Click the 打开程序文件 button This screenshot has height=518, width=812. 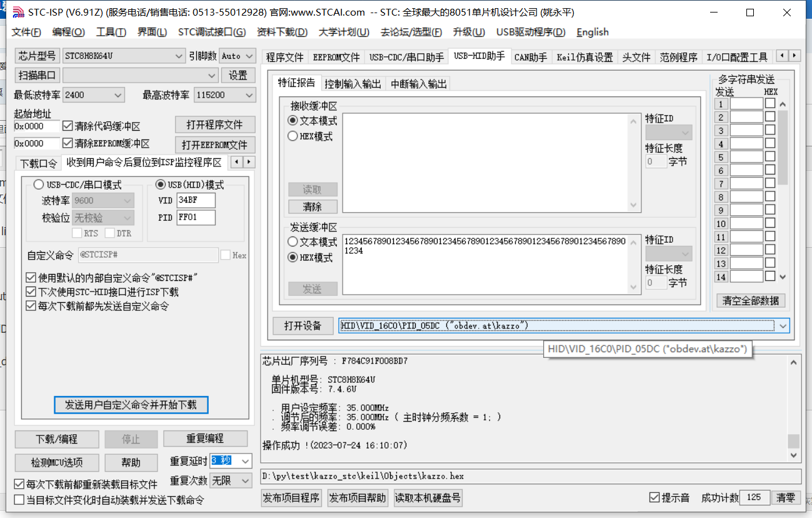pyautogui.click(x=216, y=124)
